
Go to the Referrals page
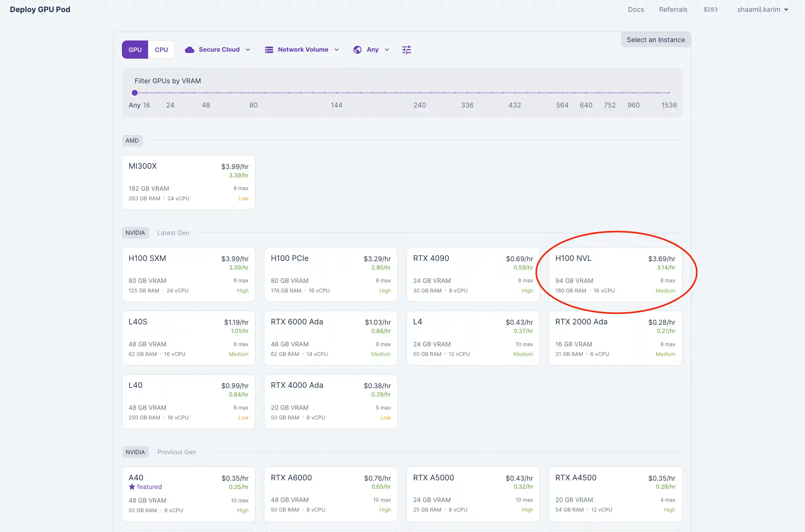pyautogui.click(x=673, y=10)
